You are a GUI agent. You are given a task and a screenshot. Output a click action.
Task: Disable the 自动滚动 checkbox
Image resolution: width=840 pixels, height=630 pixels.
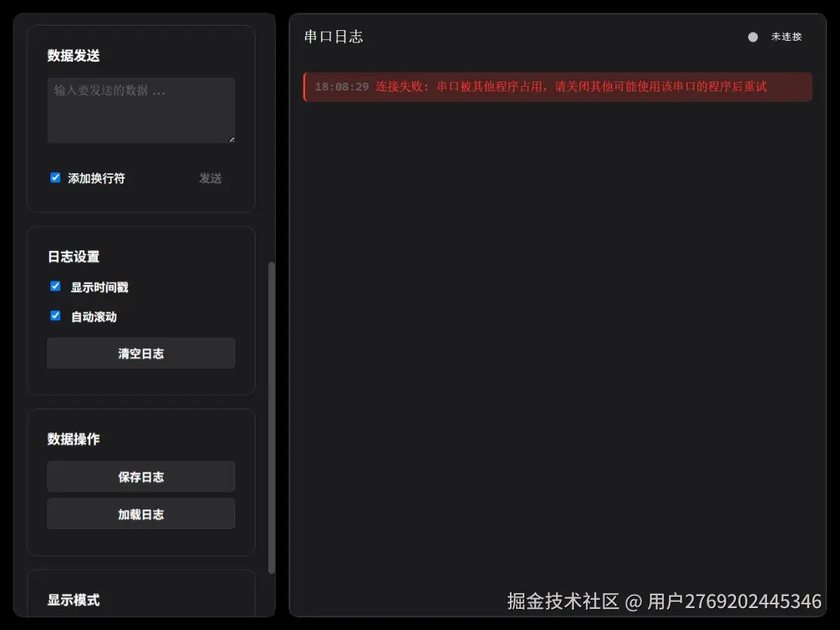(x=55, y=316)
